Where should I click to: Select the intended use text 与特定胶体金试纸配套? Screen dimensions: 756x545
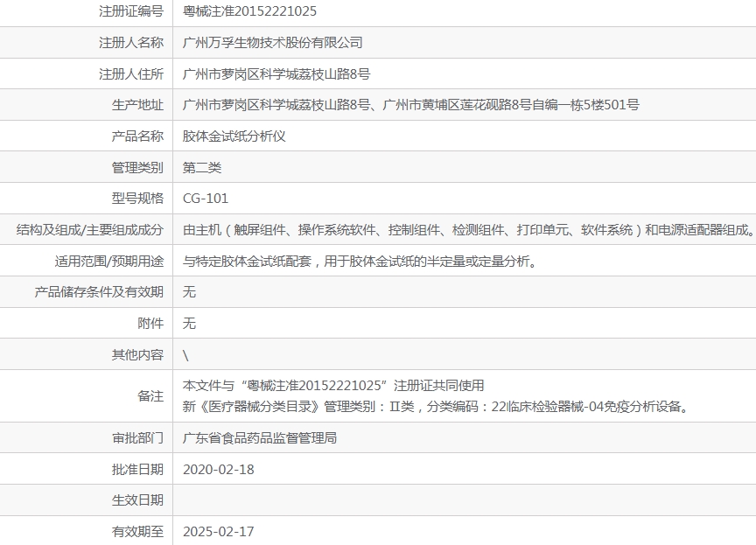click(x=360, y=261)
